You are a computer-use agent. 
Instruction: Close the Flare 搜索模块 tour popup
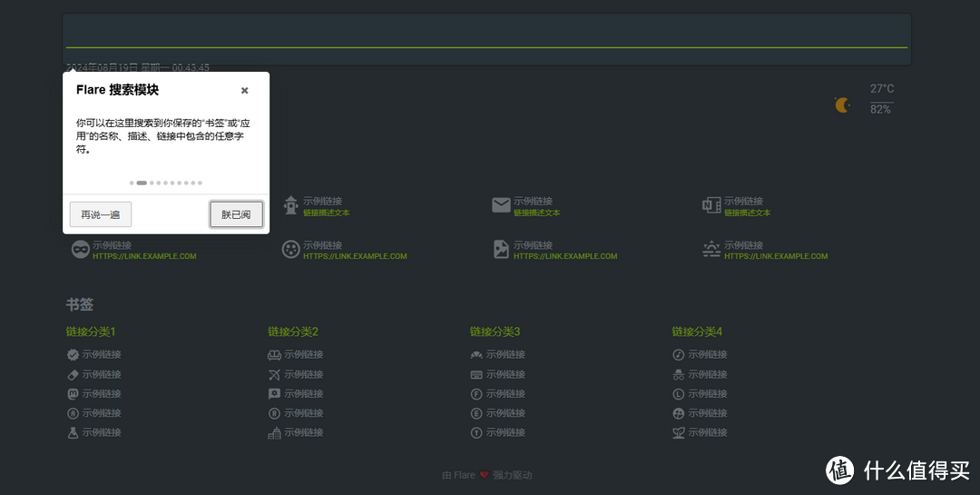(x=244, y=91)
